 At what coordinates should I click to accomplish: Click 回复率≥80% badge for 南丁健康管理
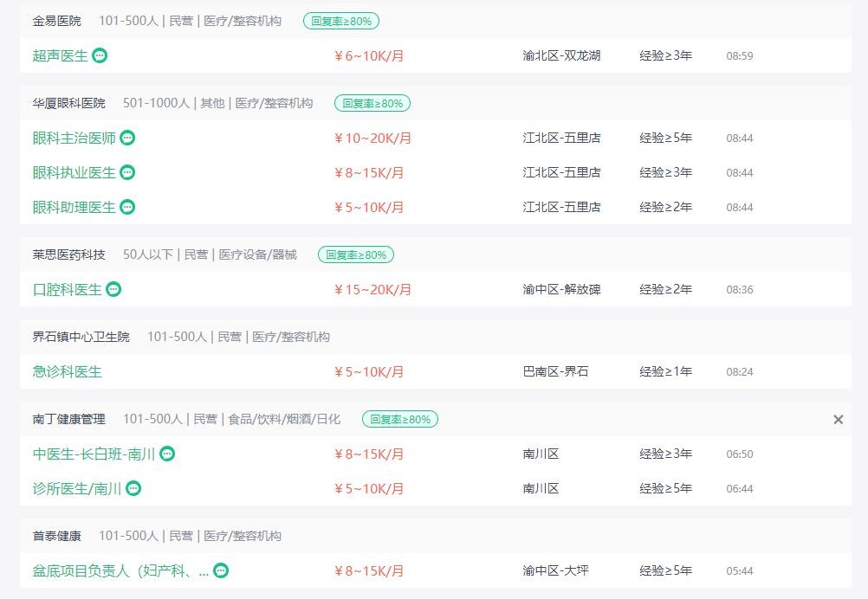(400, 419)
